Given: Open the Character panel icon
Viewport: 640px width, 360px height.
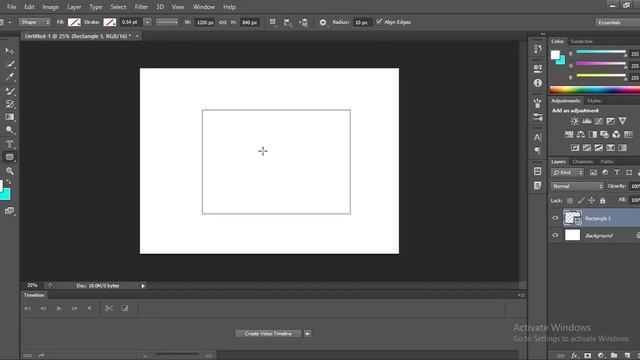Looking at the screenshot, I should pyautogui.click(x=538, y=137).
